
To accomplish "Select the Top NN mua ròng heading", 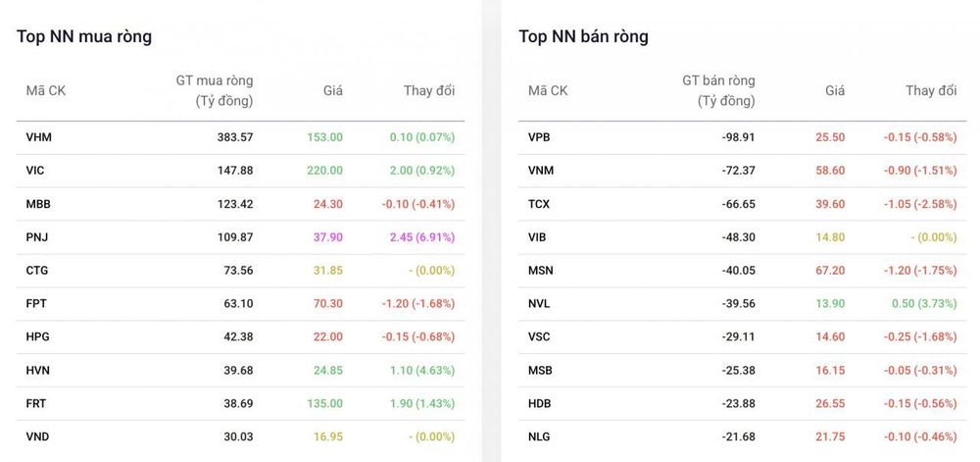I will pyautogui.click(x=84, y=37).
